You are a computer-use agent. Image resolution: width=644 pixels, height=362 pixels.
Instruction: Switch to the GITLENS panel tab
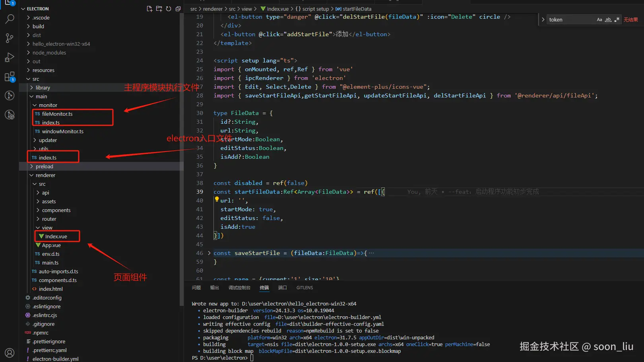pos(305,288)
